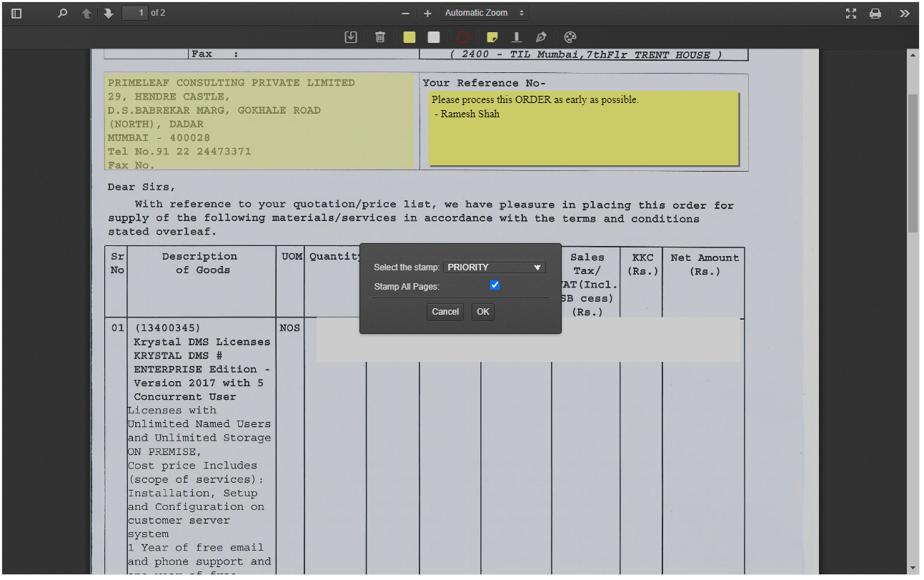This screenshot has width=924, height=580.
Task: Select the yellow highlight swatch
Action: click(409, 37)
